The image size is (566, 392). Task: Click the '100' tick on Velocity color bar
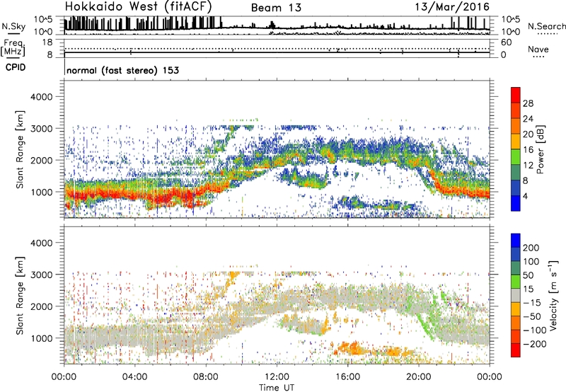tap(531, 262)
